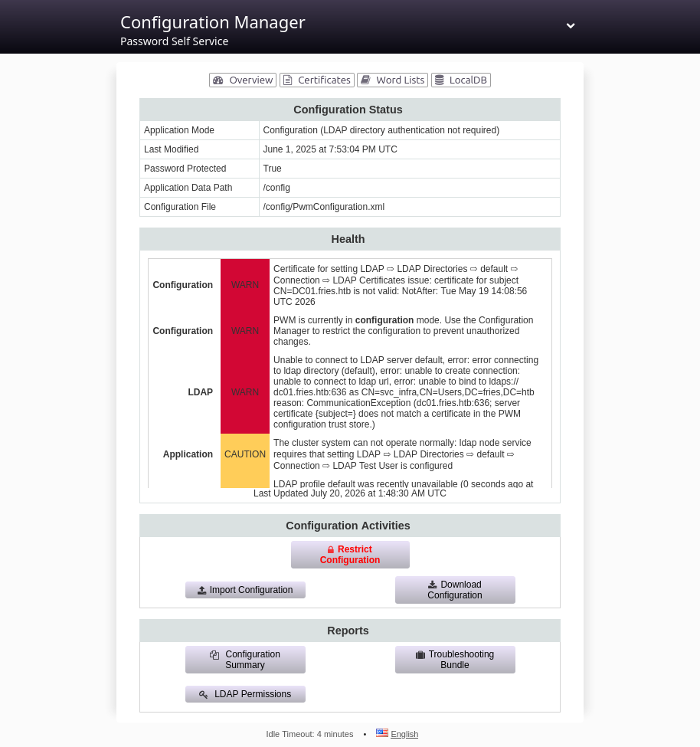Viewport: 700px width, 747px height.
Task: Click the English language link
Action: (x=404, y=734)
